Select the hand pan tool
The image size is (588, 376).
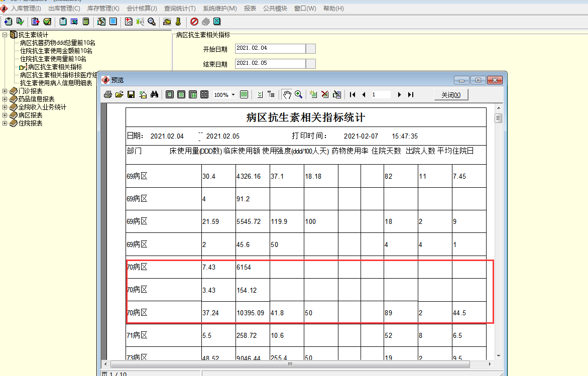287,94
